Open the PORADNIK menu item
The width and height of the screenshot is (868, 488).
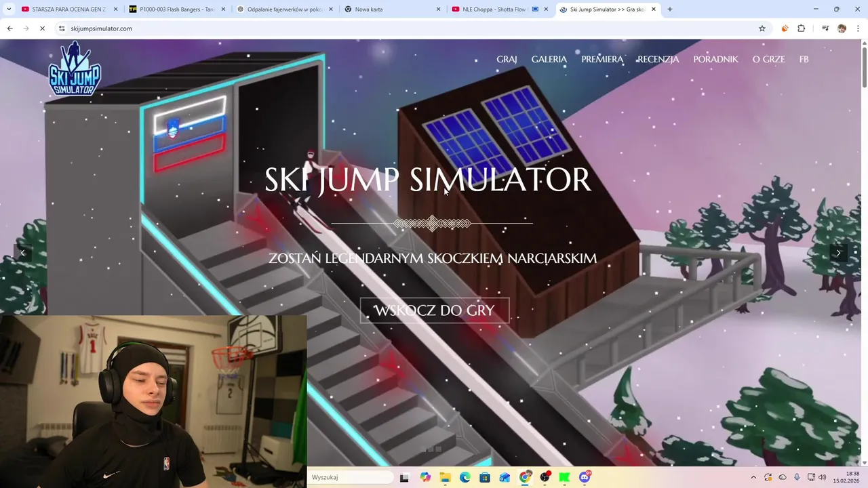715,60
